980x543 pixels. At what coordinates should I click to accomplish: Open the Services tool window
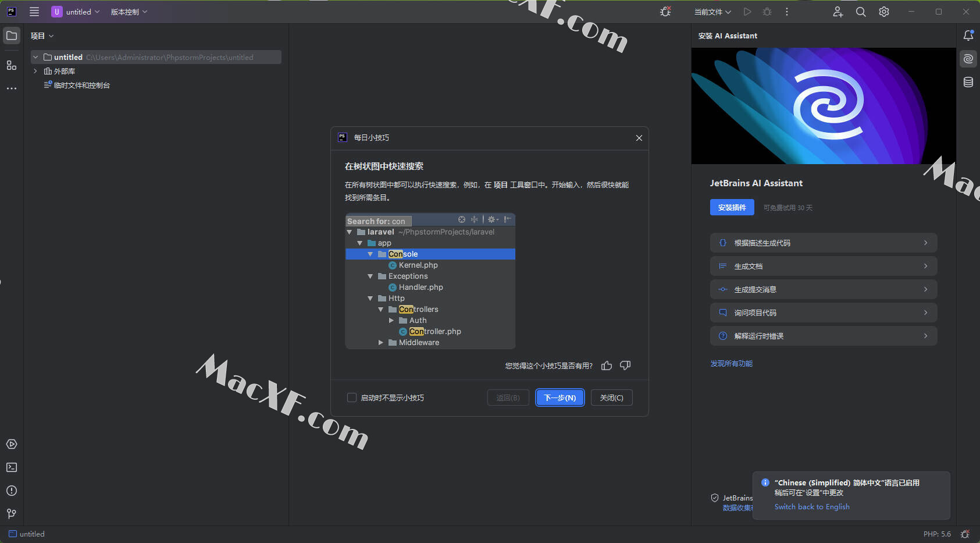point(12,444)
